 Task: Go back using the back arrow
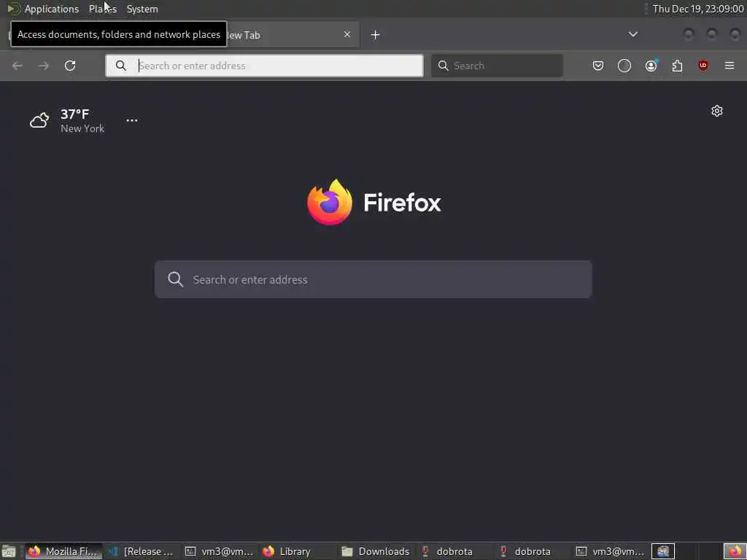point(18,65)
